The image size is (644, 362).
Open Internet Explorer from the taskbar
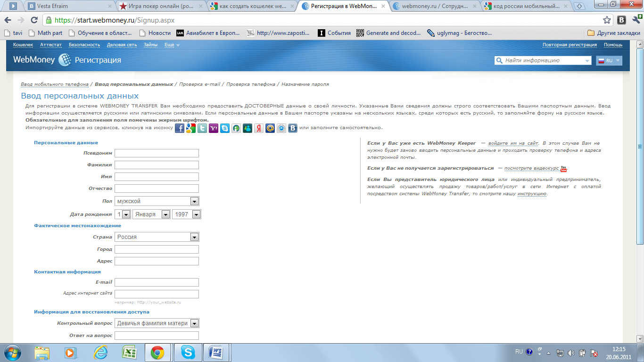(100, 352)
